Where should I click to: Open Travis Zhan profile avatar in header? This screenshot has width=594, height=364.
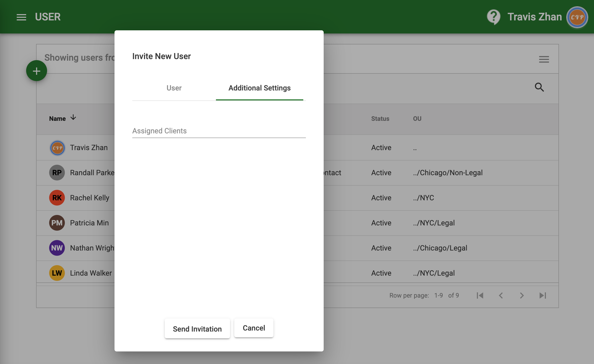tap(577, 17)
